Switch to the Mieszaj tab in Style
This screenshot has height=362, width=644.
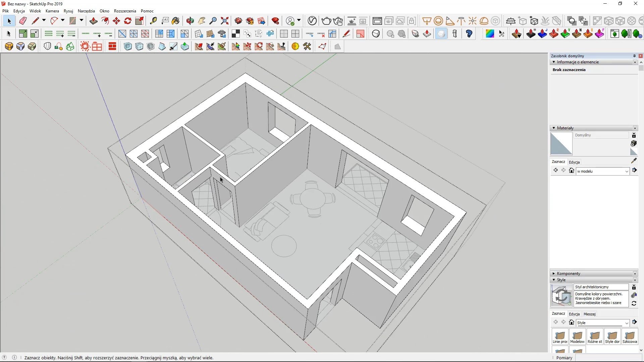pos(589,314)
